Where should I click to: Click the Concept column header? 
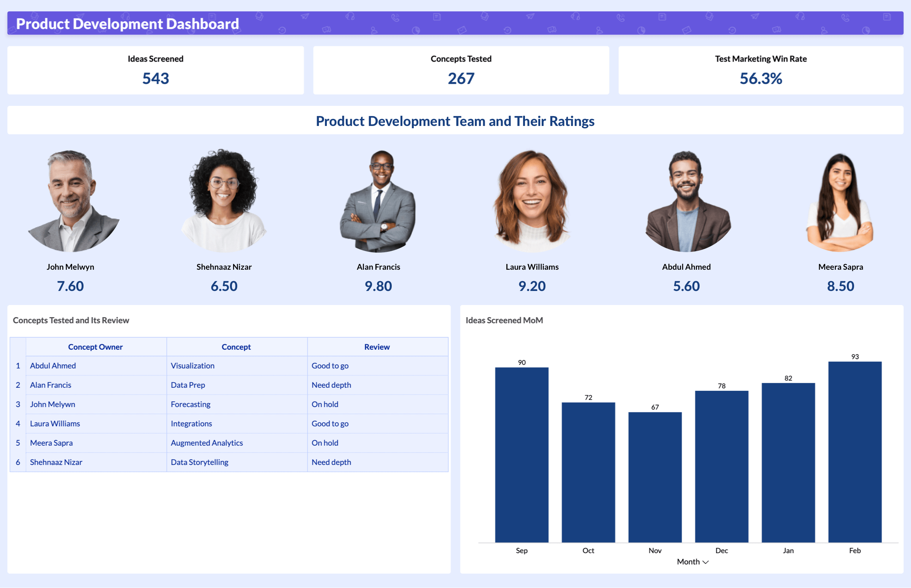pyautogui.click(x=236, y=347)
